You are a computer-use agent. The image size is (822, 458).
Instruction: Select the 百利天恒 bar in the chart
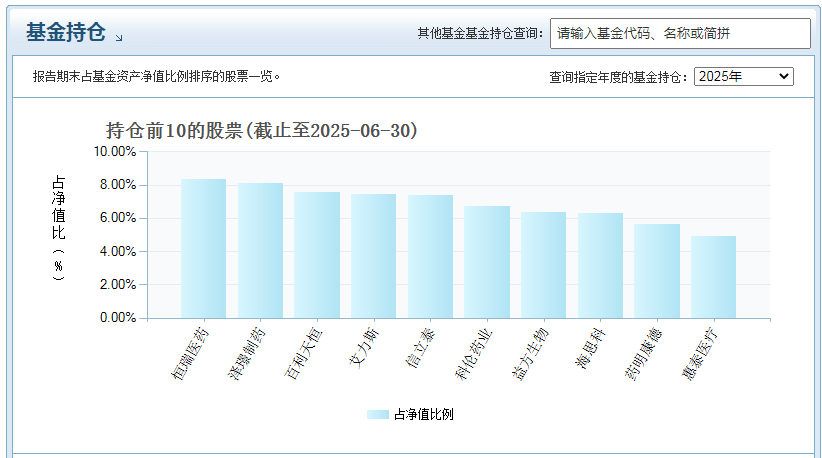317,255
